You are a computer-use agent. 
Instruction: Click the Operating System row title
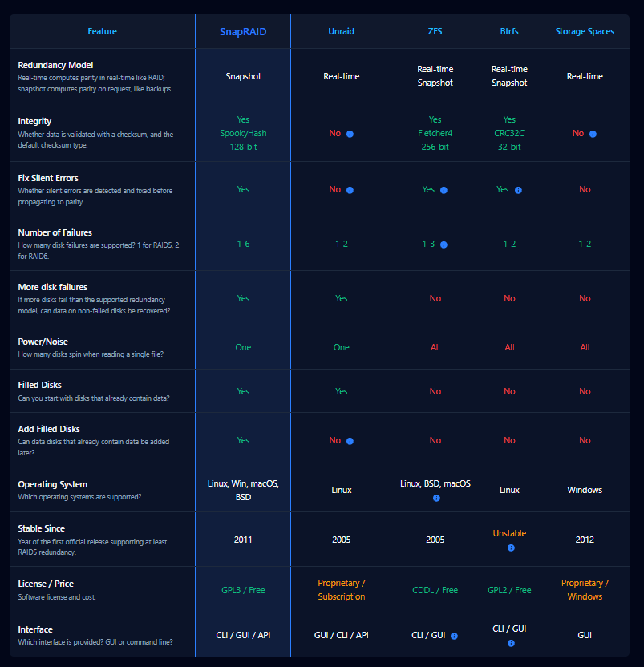[53, 484]
